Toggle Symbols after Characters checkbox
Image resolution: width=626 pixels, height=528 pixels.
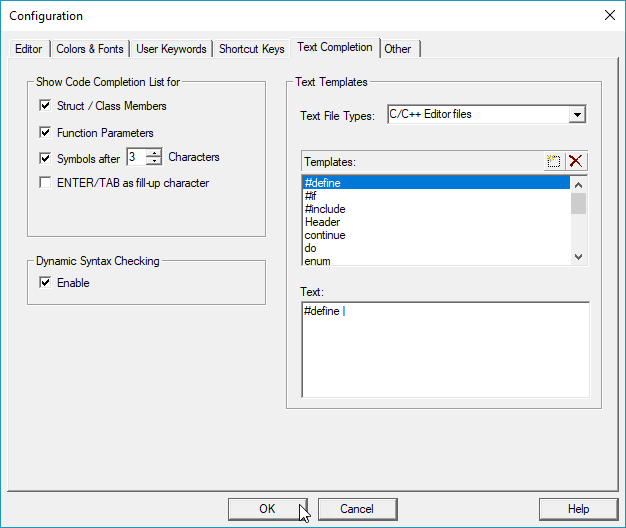[45, 158]
